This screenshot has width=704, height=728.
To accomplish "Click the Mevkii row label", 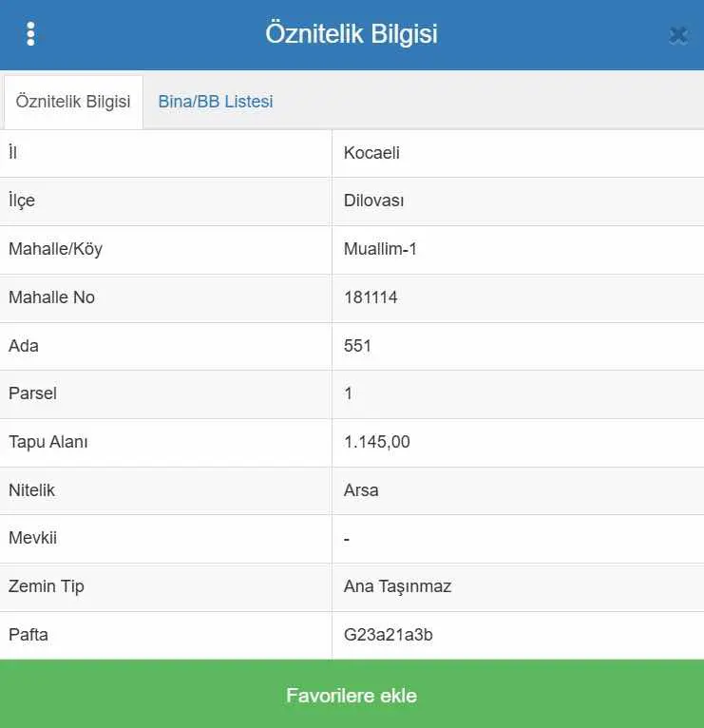I will [33, 538].
